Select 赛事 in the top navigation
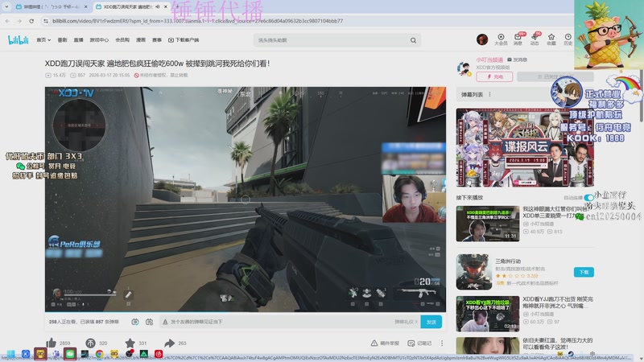644x362 pixels. click(157, 39)
